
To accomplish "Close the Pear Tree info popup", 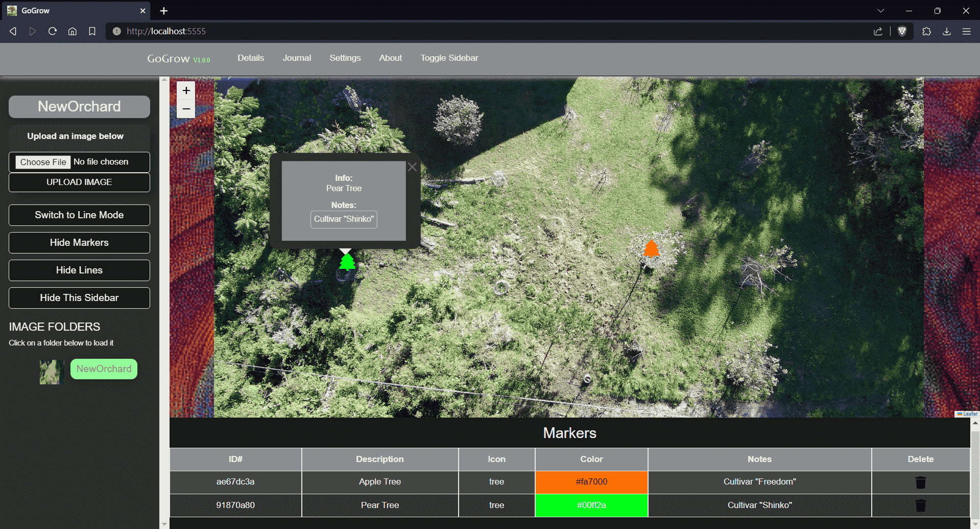I will (412, 167).
